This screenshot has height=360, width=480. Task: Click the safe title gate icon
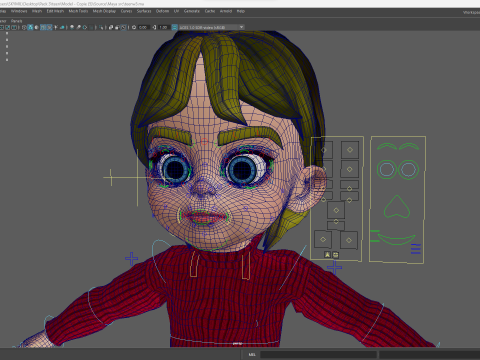coord(14,27)
